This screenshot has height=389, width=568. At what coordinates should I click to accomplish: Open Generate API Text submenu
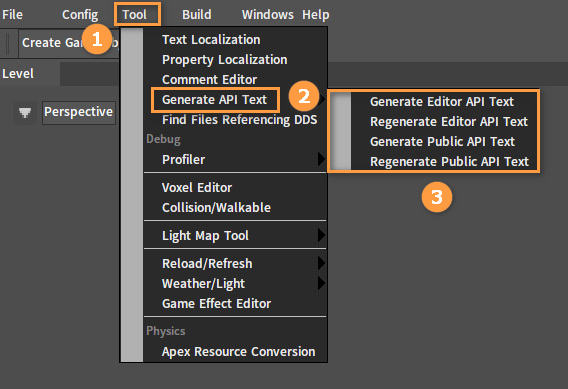(x=235, y=99)
